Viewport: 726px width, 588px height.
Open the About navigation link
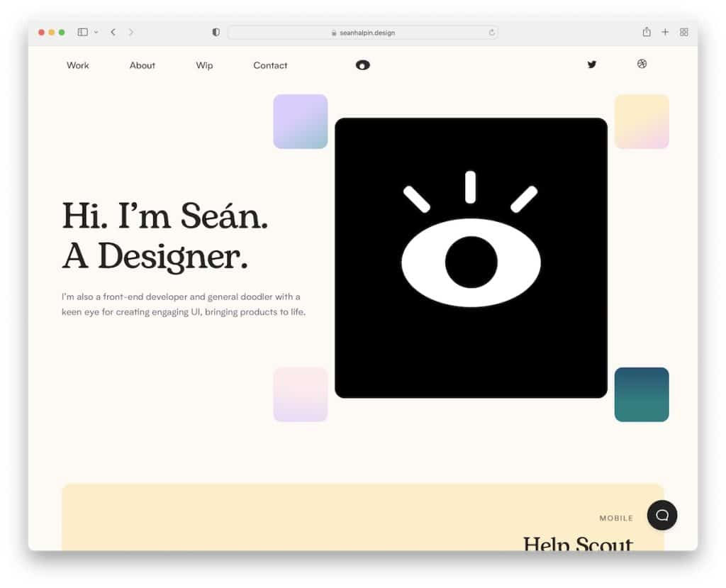(142, 65)
